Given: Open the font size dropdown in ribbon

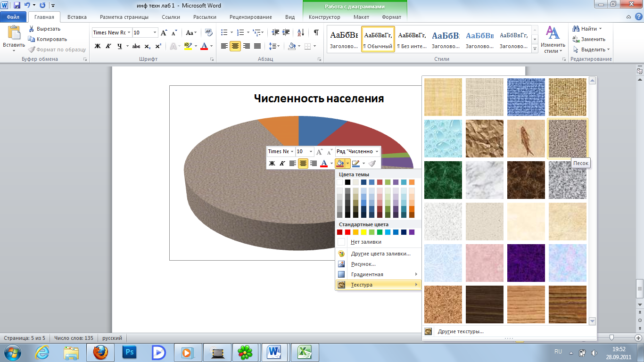Looking at the screenshot, I should coord(155,33).
